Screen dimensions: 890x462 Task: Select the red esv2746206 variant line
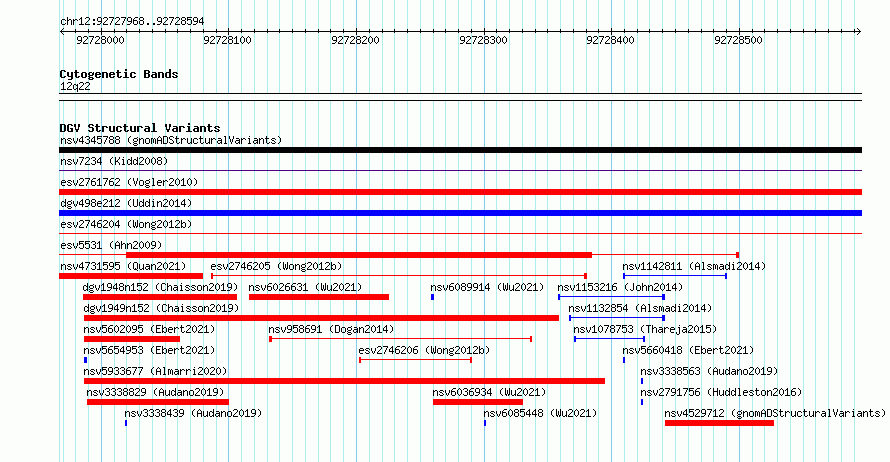[415, 360]
